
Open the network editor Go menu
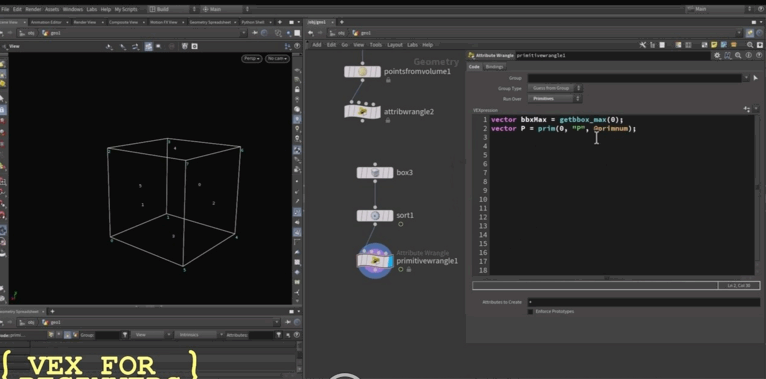(x=344, y=45)
